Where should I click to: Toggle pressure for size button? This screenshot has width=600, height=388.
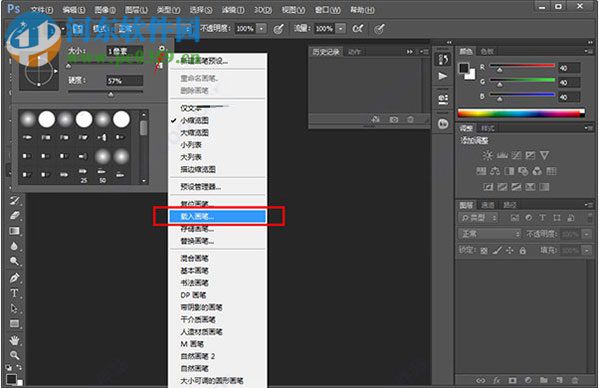[x=379, y=29]
